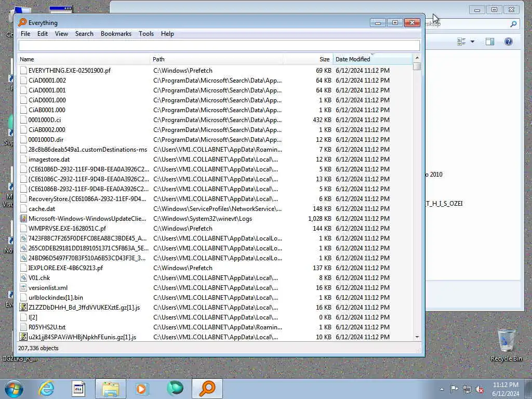
Task: Select icon of cache.dat
Action: [x=23, y=209]
